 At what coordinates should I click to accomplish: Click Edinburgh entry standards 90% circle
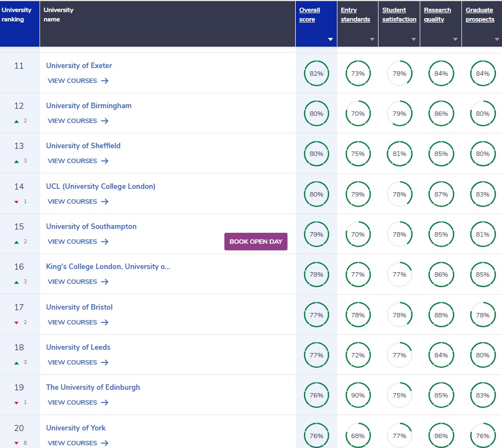pos(358,395)
